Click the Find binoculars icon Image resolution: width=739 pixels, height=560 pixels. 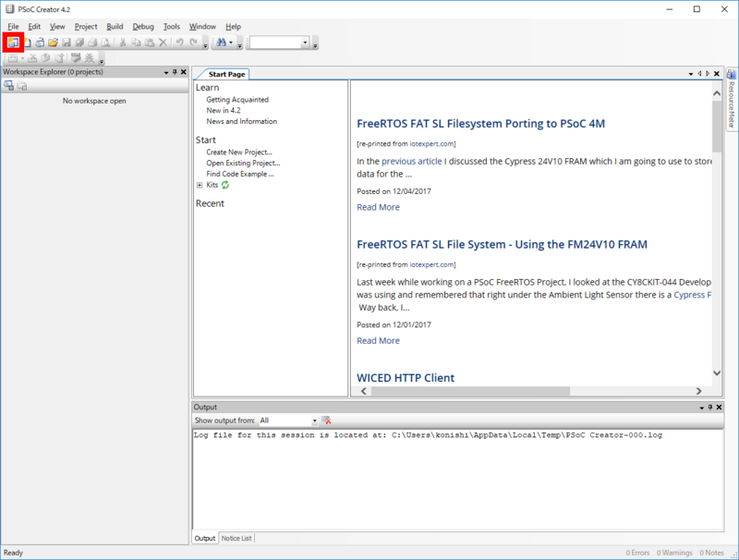(221, 43)
